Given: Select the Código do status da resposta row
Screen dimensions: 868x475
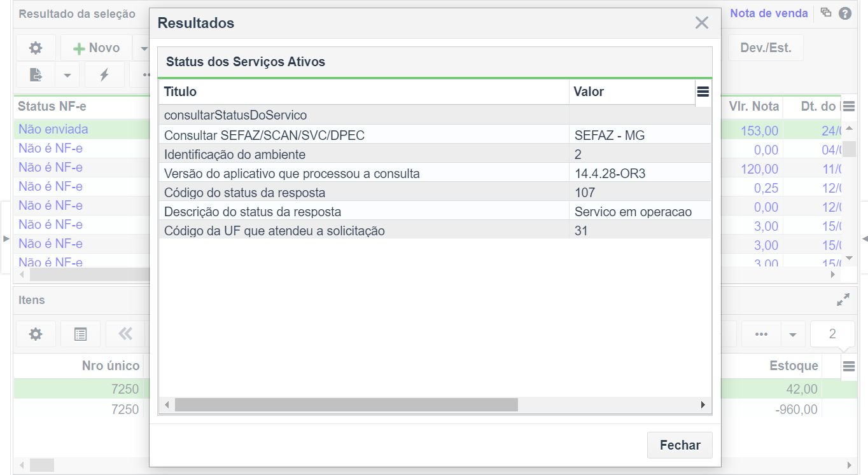Looking at the screenshot, I should pyautogui.click(x=363, y=193).
